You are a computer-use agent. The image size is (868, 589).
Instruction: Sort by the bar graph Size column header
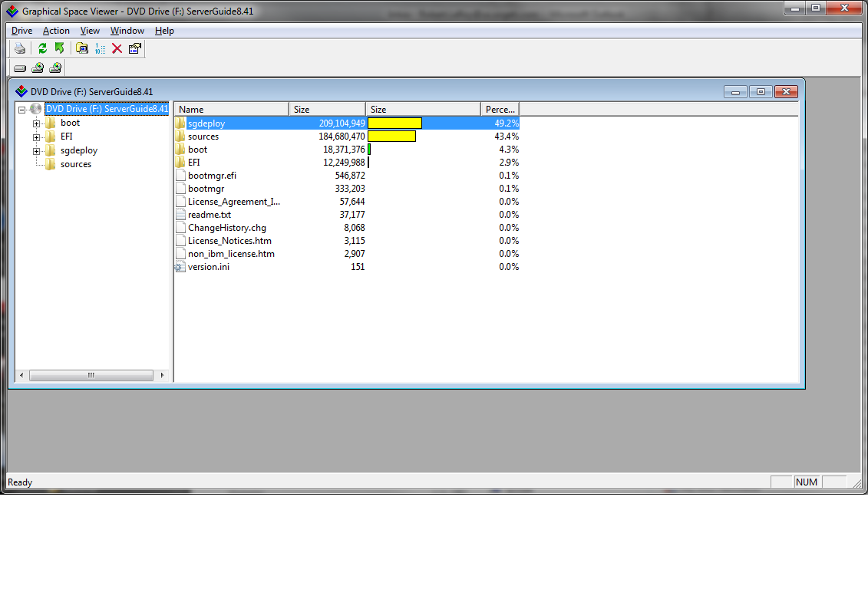pos(423,110)
